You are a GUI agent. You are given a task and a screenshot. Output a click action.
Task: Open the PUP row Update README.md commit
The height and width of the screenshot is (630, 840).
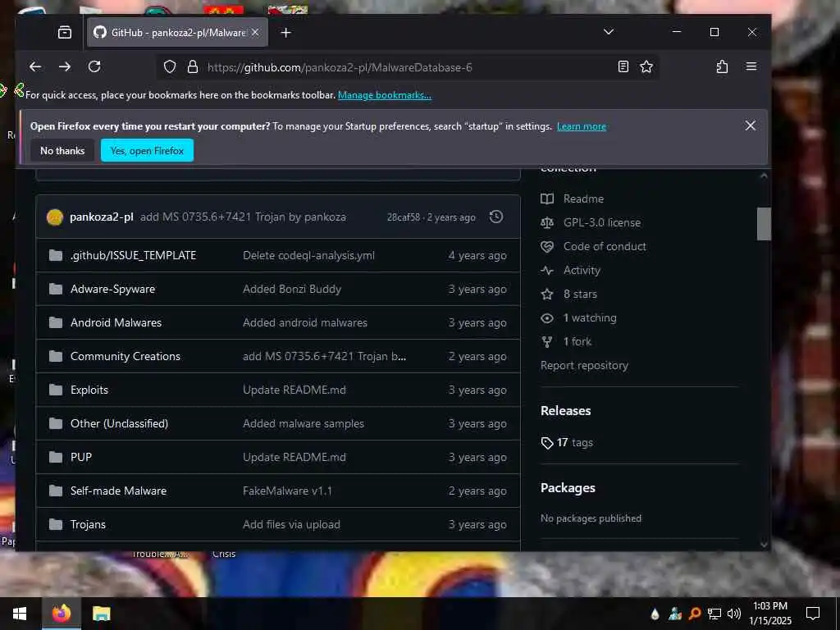coord(294,458)
